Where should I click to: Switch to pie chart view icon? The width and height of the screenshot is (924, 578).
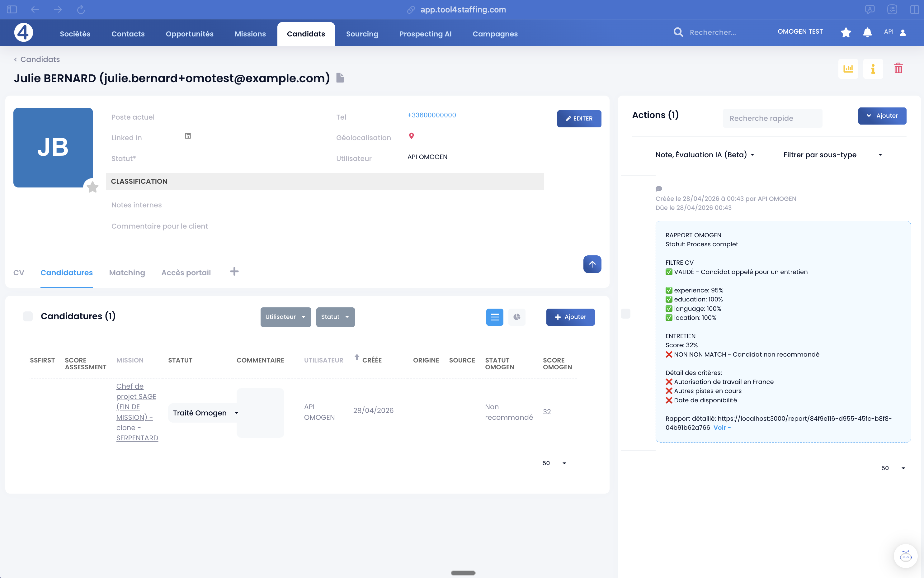tap(517, 317)
